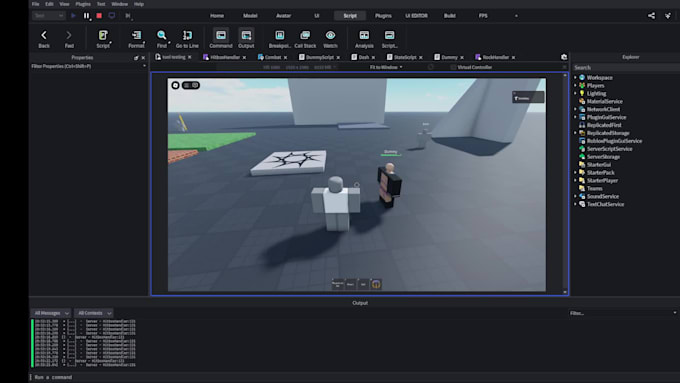
Task: Open the Go to Line tool
Action: (187, 39)
